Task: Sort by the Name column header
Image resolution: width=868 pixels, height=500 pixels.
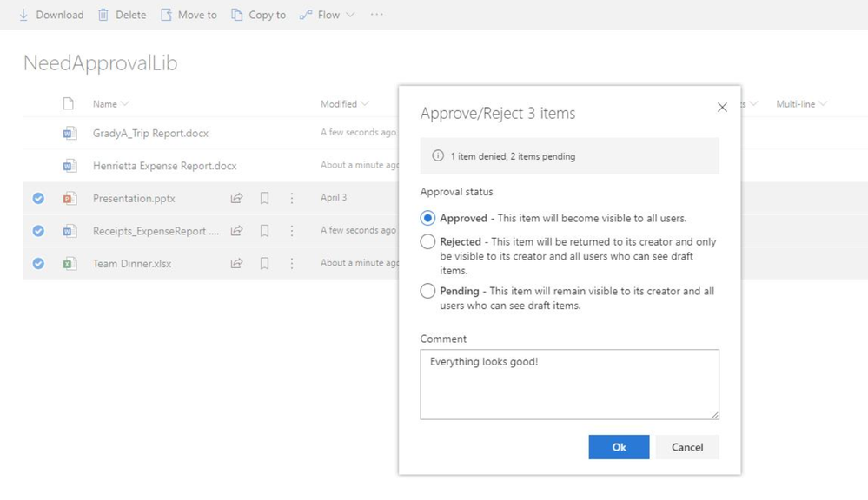Action: coord(110,104)
